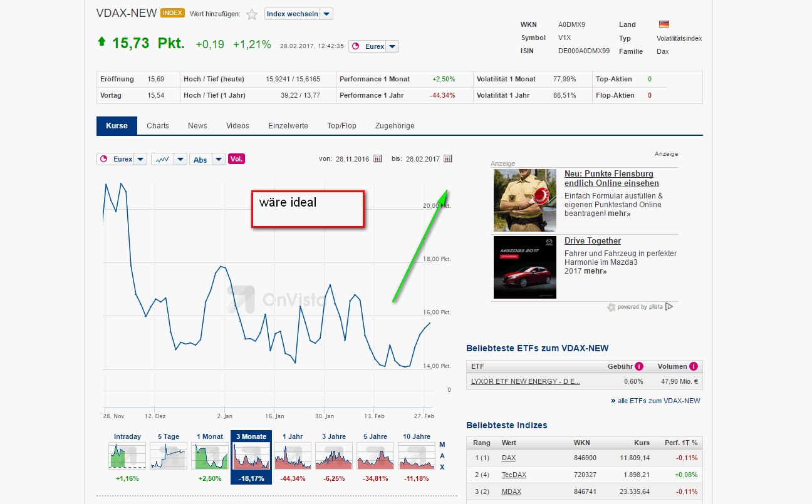812x504 pixels.
Task: Open the News tab
Action: (197, 126)
